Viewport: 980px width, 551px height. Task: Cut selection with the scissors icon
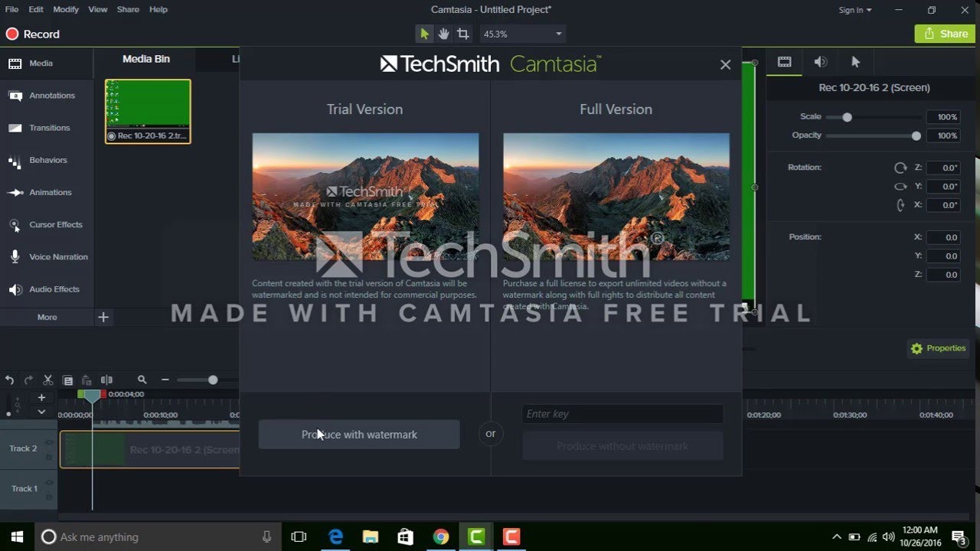[x=47, y=380]
